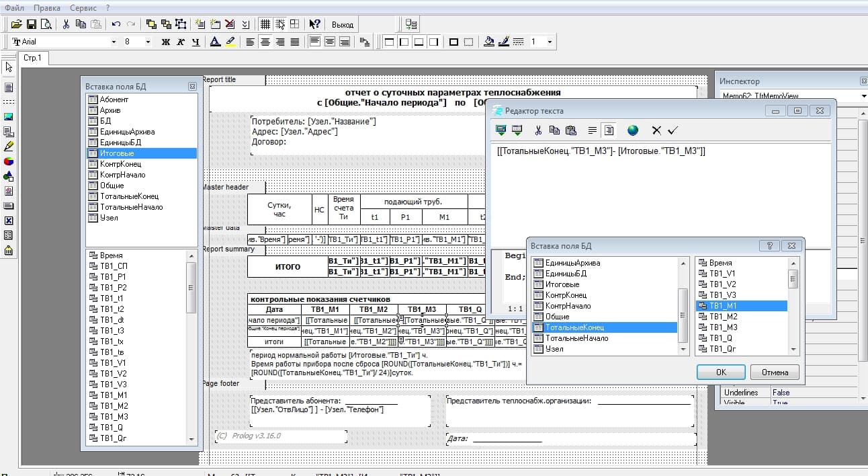This screenshot has width=868, height=476.
Task: Expand the frame line width dropdown
Action: point(550,42)
